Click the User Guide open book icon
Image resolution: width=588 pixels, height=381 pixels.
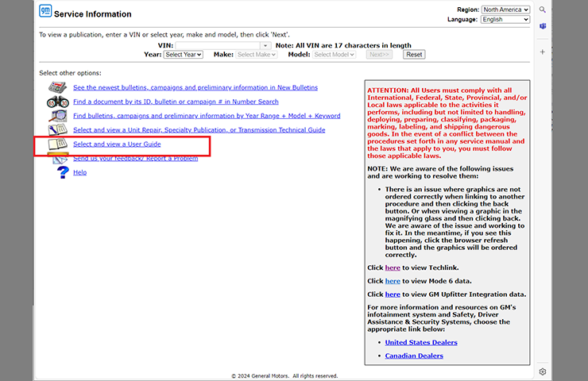pyautogui.click(x=57, y=144)
